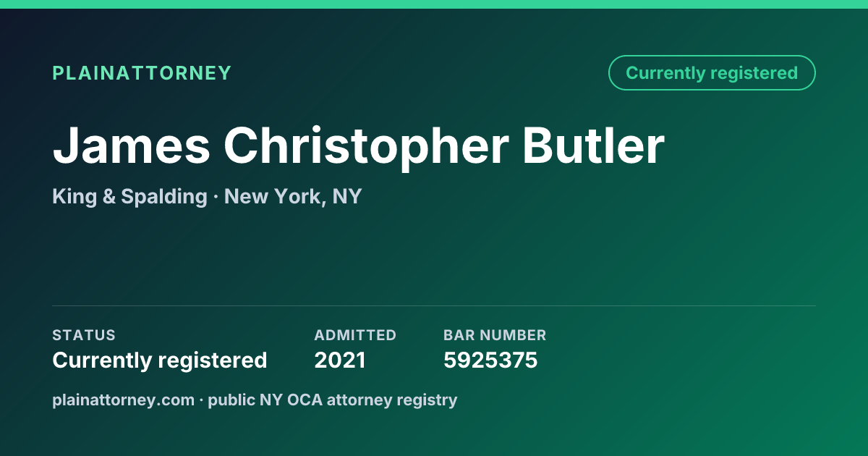The width and height of the screenshot is (868, 456).
Task: Click the dot separator after plainattorney.com
Action: (x=202, y=400)
